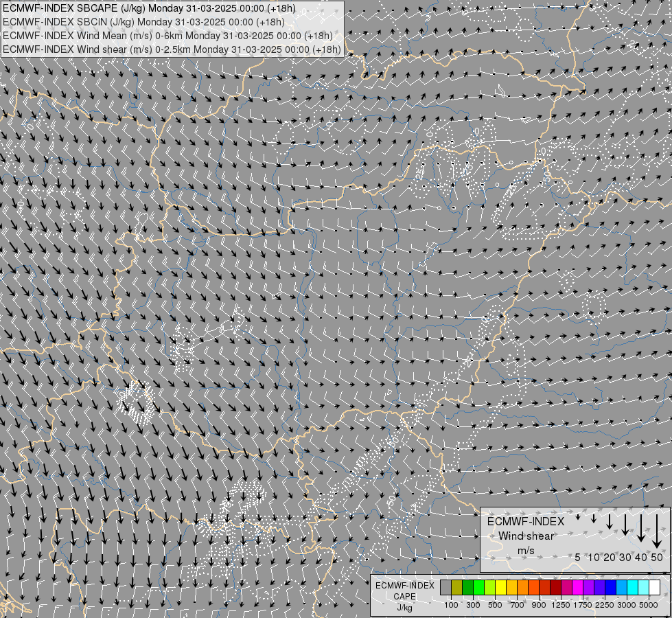
Task: Click the m/s unit label
Action: (526, 551)
